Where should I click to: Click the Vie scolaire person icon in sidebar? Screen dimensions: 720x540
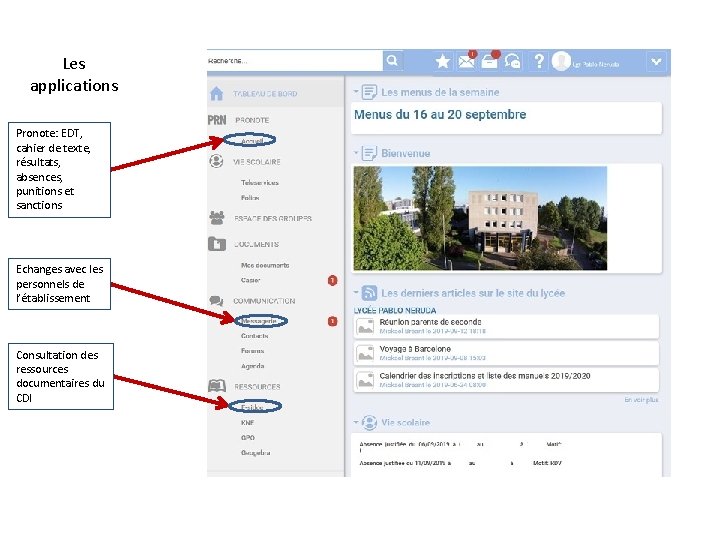(216, 162)
